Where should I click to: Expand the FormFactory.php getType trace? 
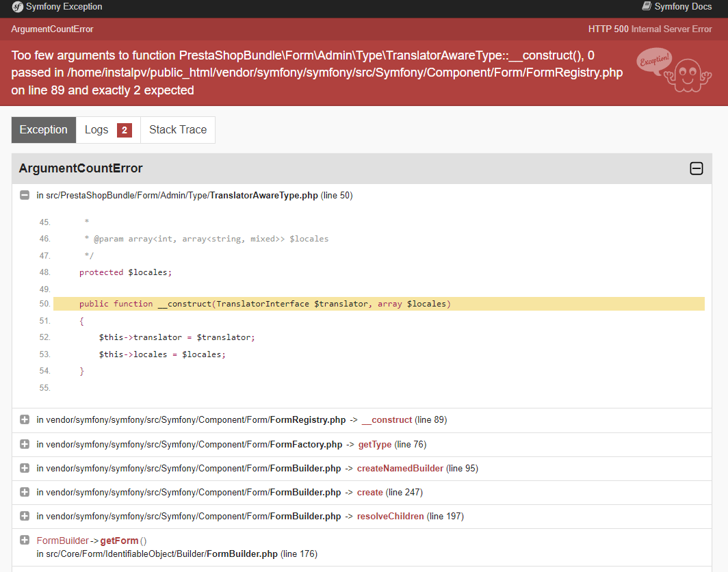click(x=25, y=444)
